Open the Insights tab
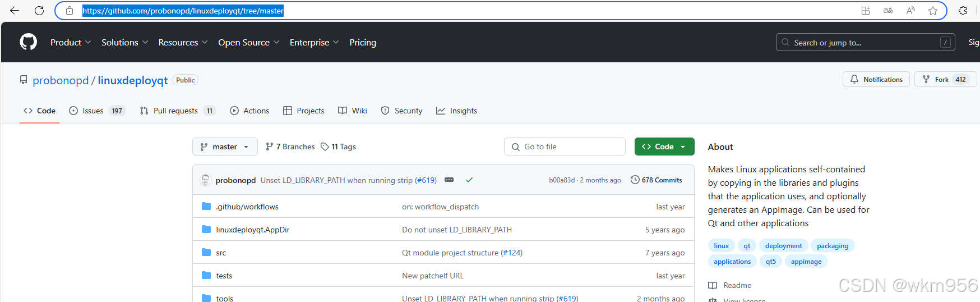Image resolution: width=980 pixels, height=302 pixels. click(457, 111)
